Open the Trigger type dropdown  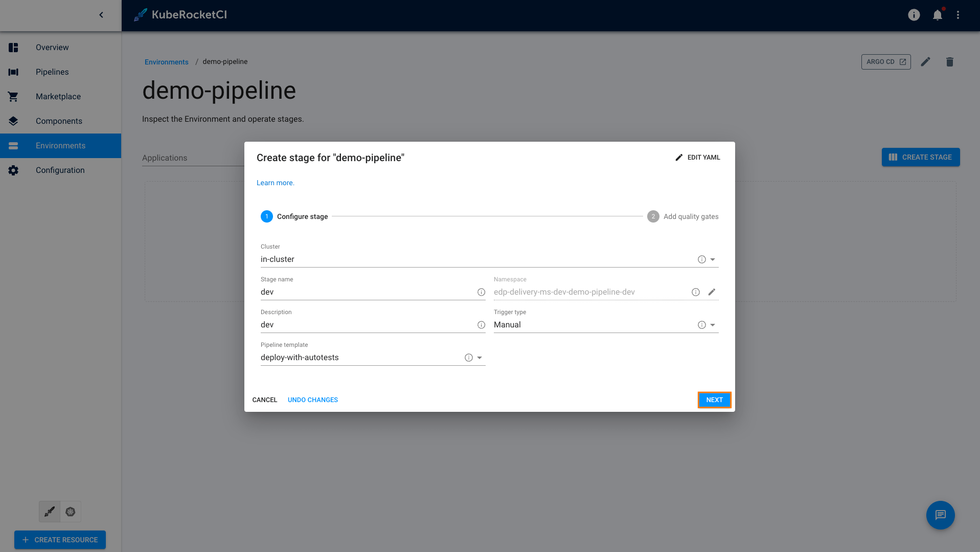713,325
